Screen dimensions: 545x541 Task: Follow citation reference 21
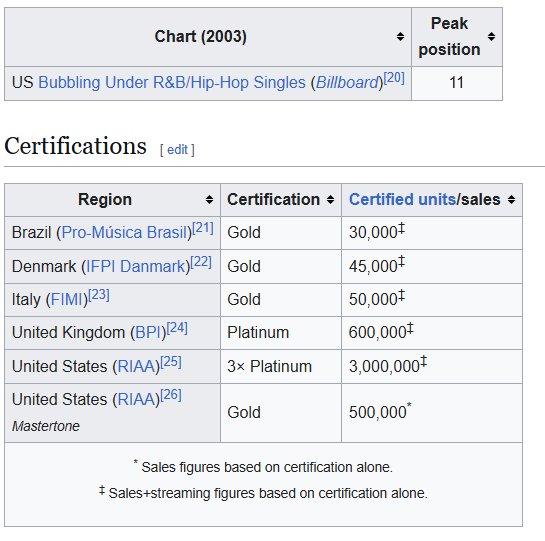(203, 228)
